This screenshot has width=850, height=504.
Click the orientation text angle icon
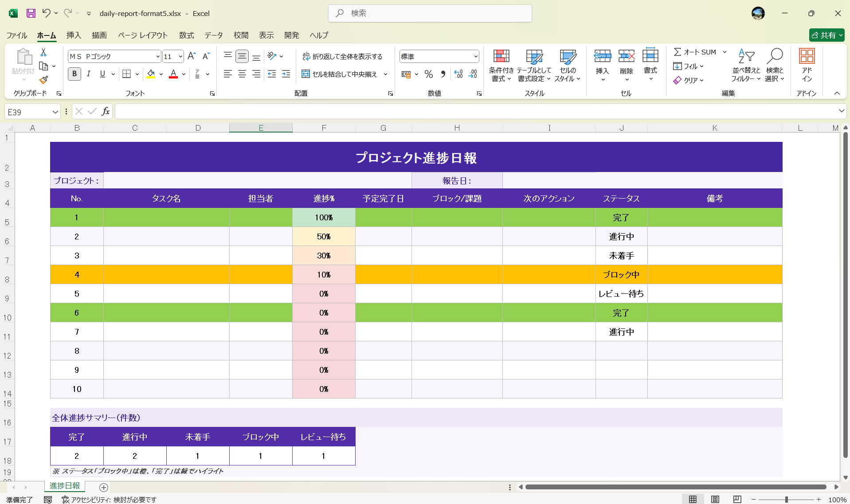272,56
